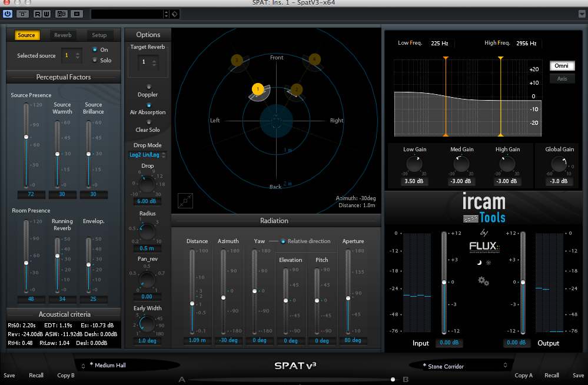Click the Source Presence slider handle
This screenshot has width=588, height=385.
click(x=26, y=137)
